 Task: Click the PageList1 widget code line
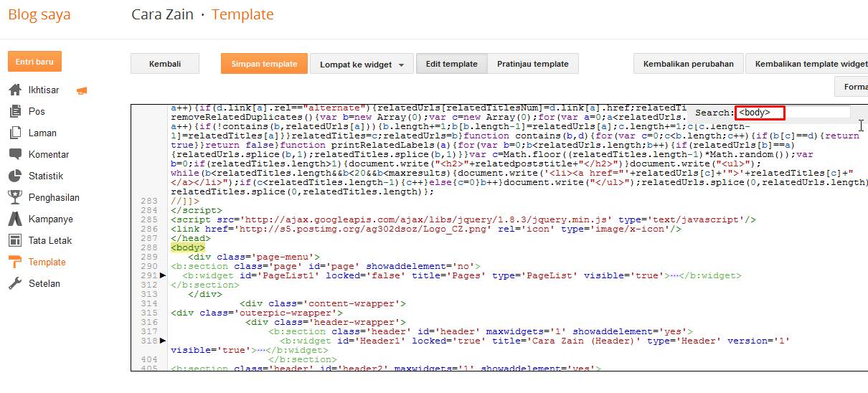pos(462,275)
